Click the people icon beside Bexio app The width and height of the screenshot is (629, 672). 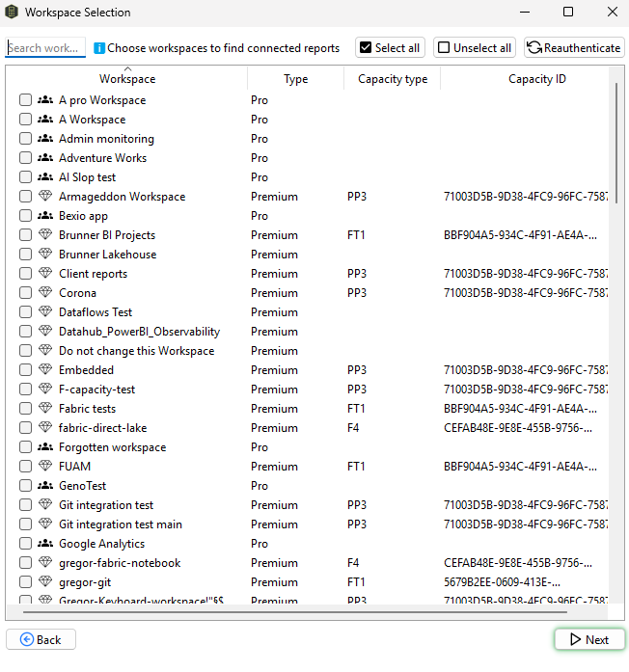[x=45, y=216]
